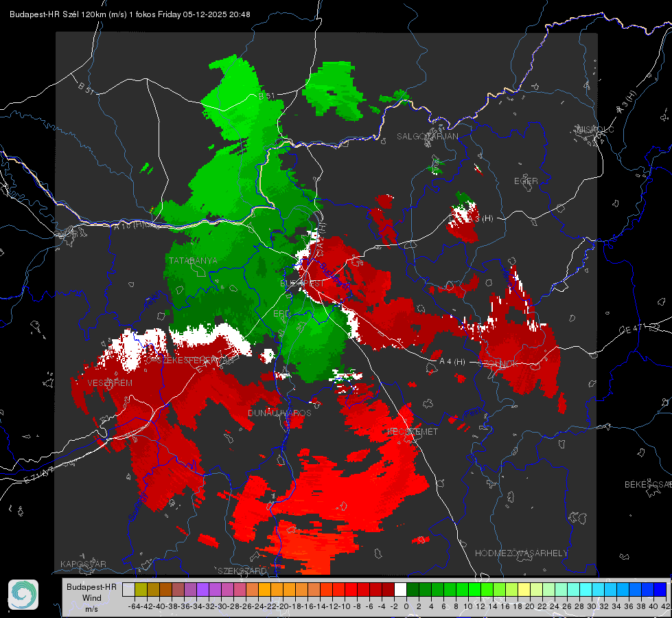This screenshot has width=672, height=618.
Task: Click the 'E 471' road label
Action: pos(634,329)
